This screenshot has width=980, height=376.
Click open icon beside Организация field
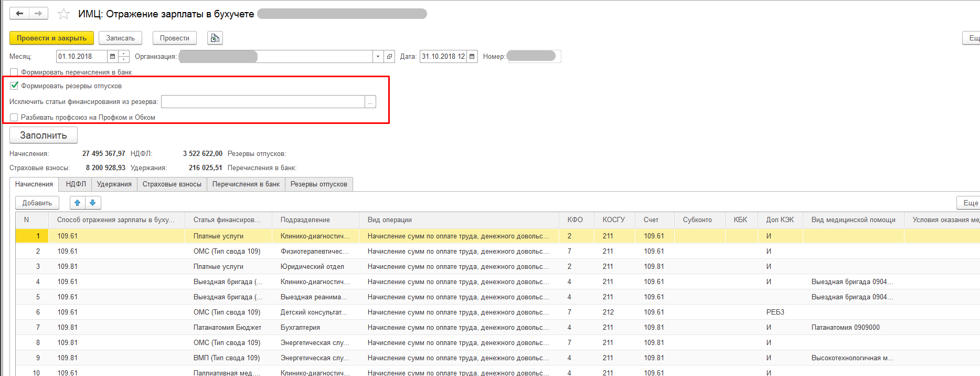[x=389, y=57]
